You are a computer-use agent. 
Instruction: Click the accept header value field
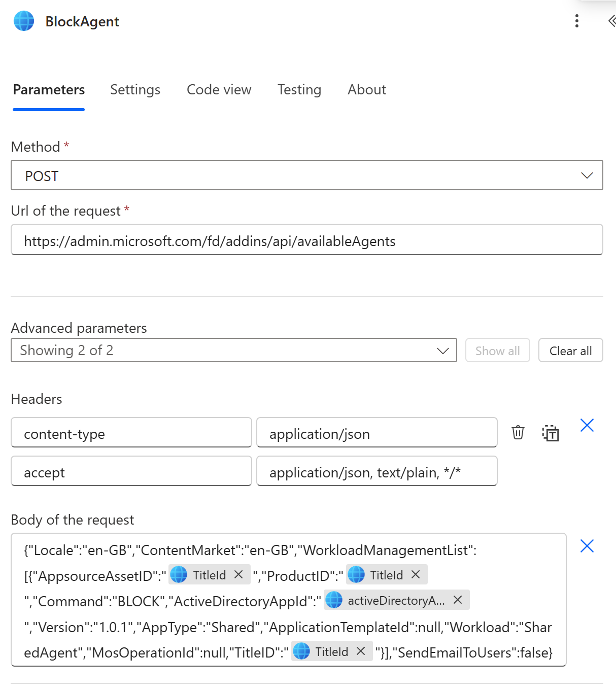376,472
